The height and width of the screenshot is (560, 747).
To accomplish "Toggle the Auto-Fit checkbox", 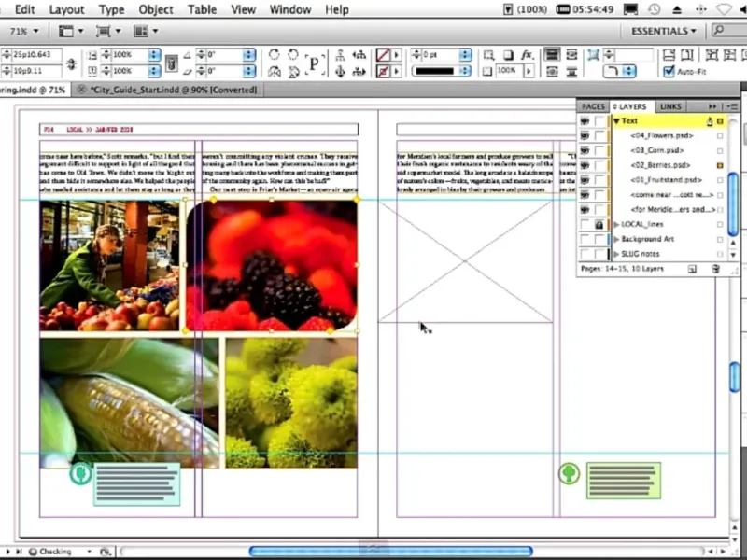I will (669, 72).
